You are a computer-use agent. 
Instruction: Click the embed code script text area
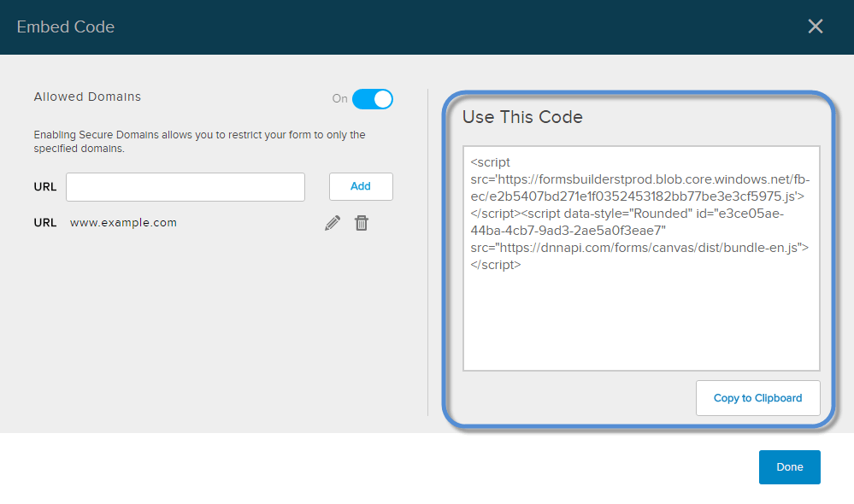point(640,256)
